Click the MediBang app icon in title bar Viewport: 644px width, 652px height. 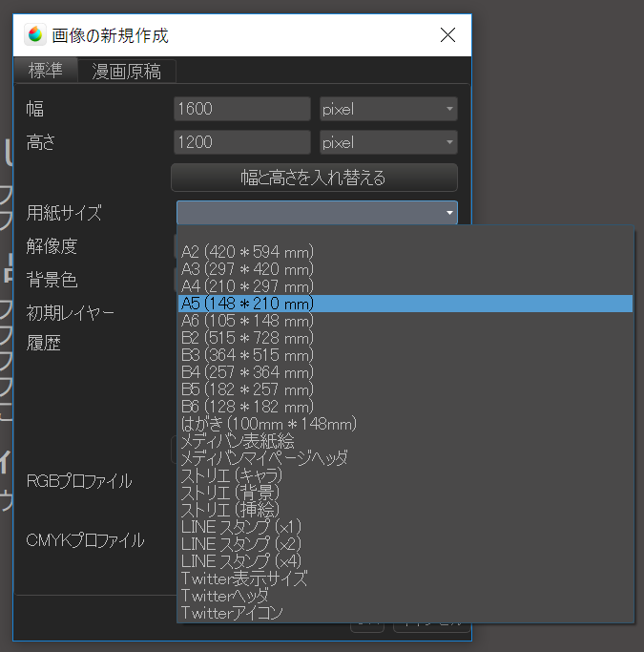pos(35,34)
